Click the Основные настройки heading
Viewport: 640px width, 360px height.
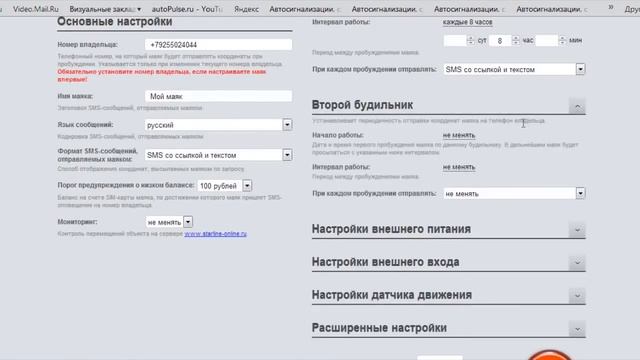[x=115, y=22]
